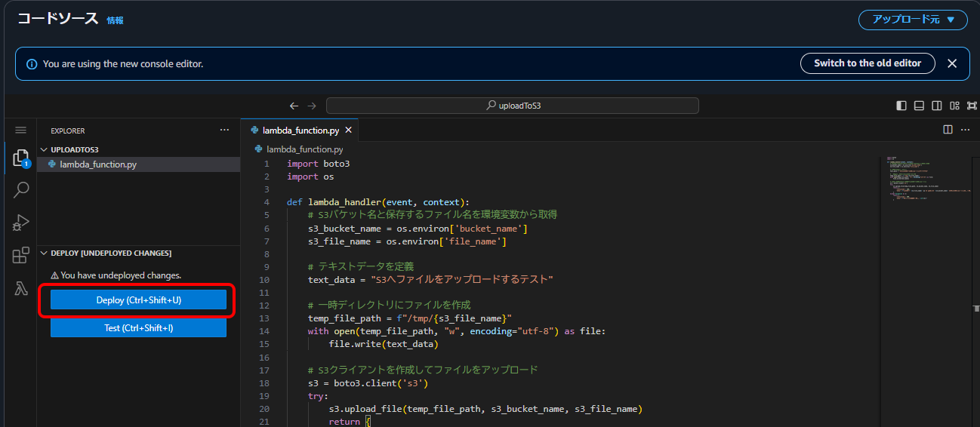980x427 pixels.
Task: Open the AWS Lambda view icon
Action: pyautogui.click(x=21, y=288)
